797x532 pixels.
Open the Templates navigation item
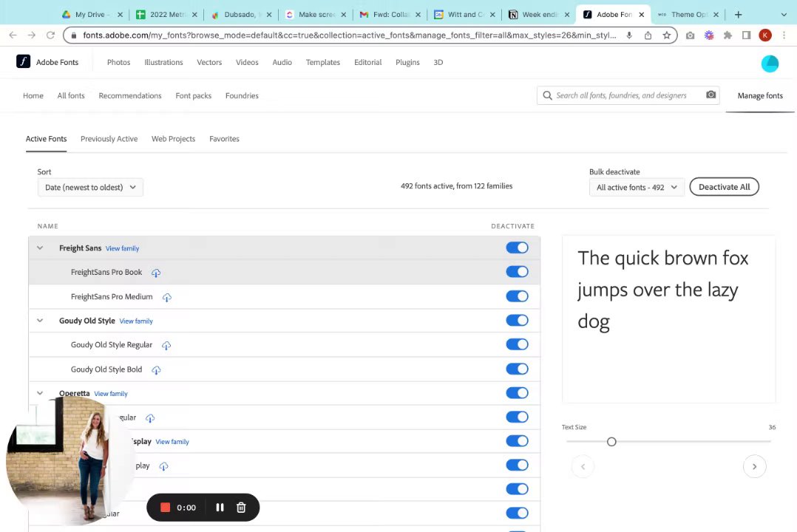point(323,62)
